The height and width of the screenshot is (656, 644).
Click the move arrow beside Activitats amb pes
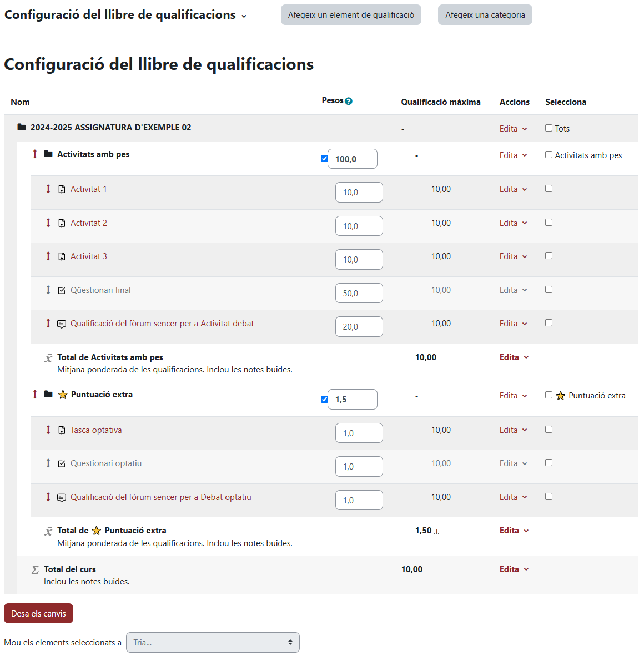35,154
